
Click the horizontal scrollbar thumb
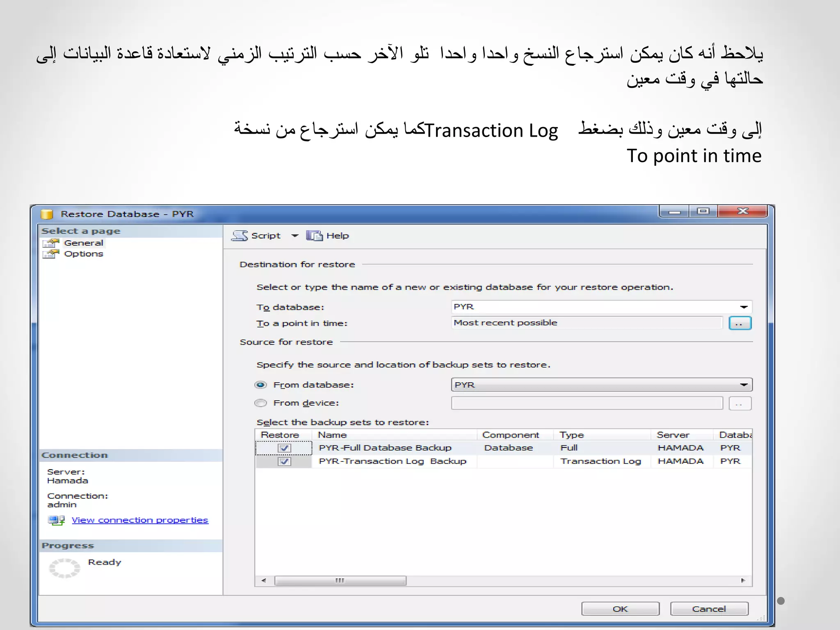(x=340, y=581)
